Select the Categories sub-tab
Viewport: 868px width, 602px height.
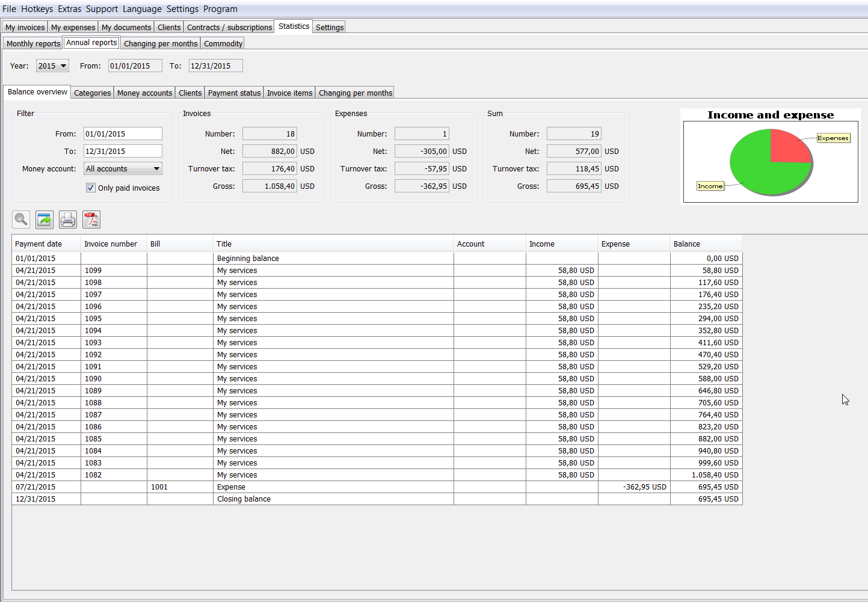tap(93, 93)
